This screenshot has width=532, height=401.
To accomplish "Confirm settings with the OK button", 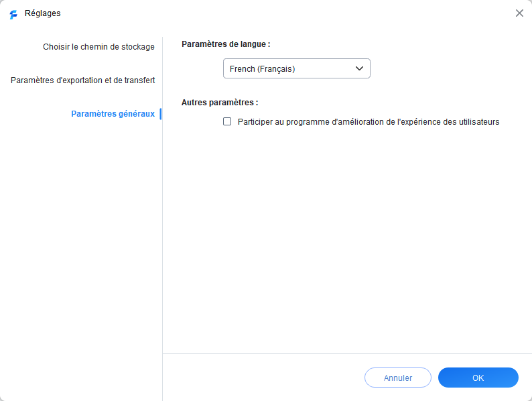I will (x=478, y=378).
